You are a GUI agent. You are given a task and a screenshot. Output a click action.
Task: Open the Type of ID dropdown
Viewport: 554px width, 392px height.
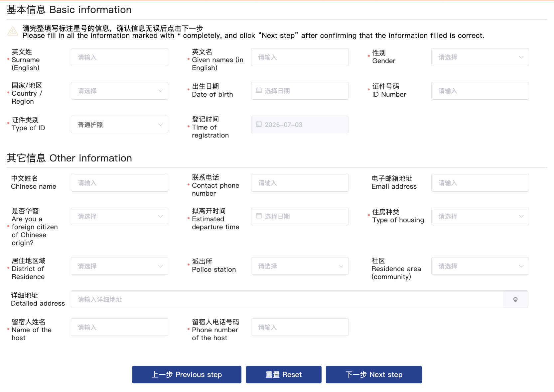tap(119, 125)
